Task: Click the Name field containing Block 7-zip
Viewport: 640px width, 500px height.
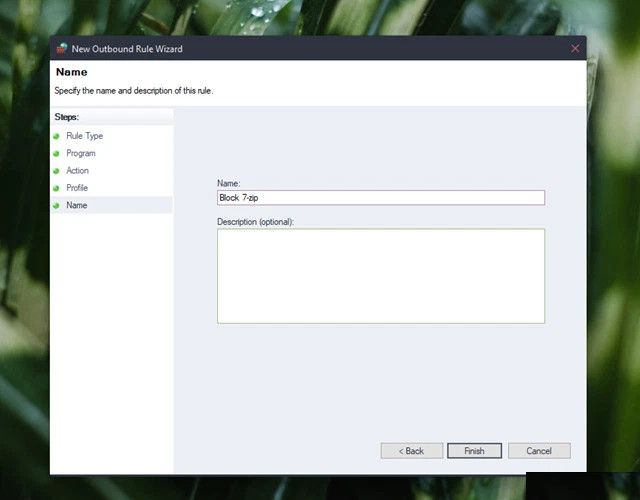Action: click(380, 198)
